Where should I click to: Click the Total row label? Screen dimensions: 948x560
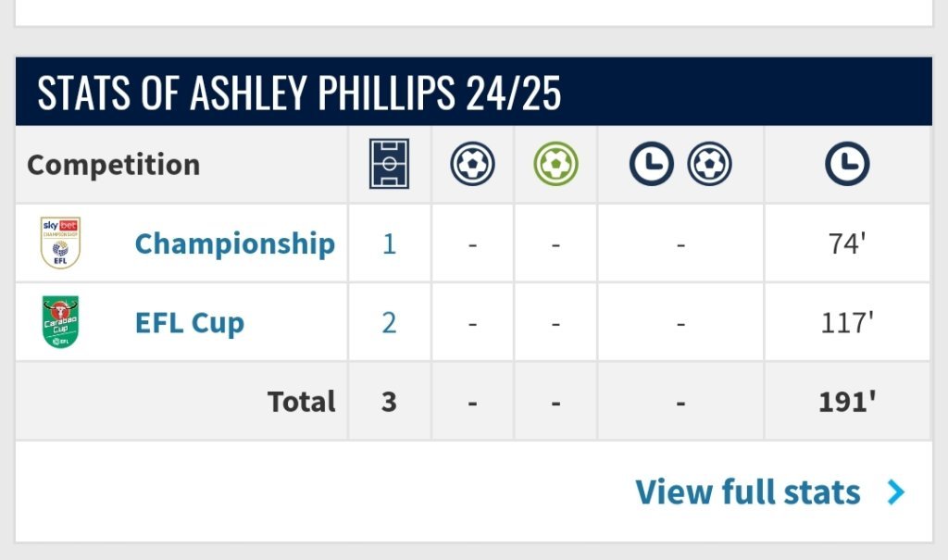301,402
